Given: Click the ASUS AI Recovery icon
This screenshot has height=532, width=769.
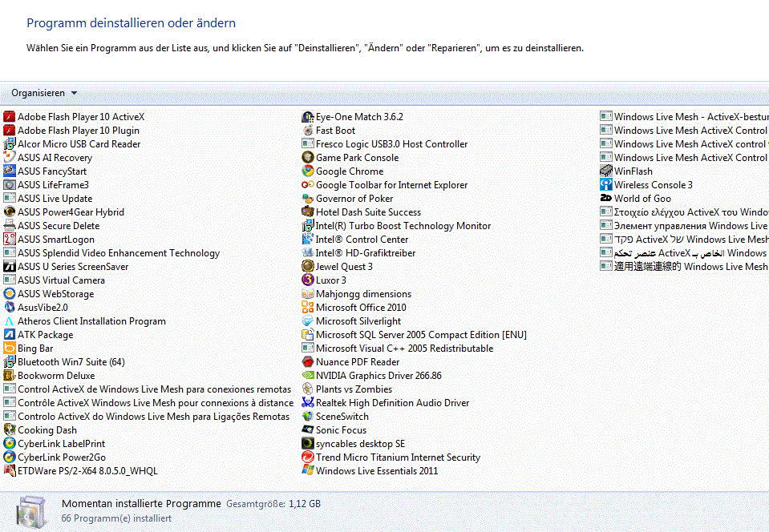Looking at the screenshot, I should pos(10,158).
